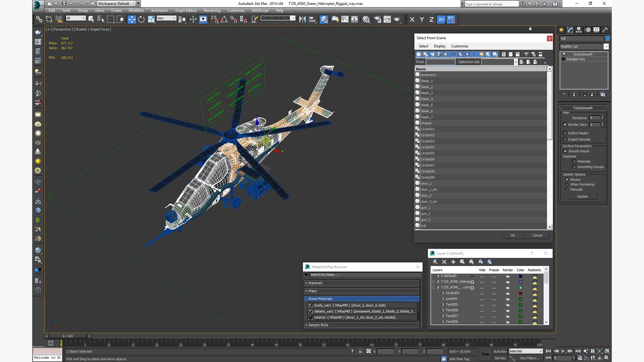Open the Rendering menu
644x362 pixels.
coord(212,10)
